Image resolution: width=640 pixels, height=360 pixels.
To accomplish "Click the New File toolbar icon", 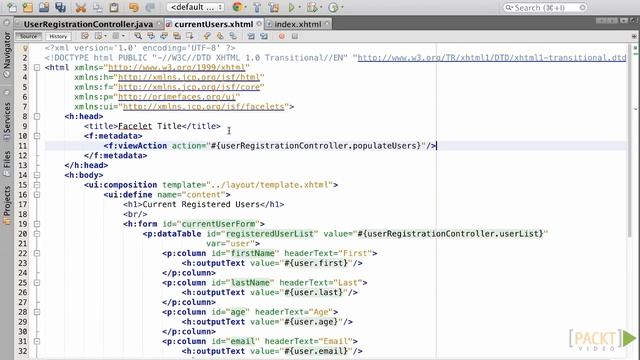I will [12, 7].
